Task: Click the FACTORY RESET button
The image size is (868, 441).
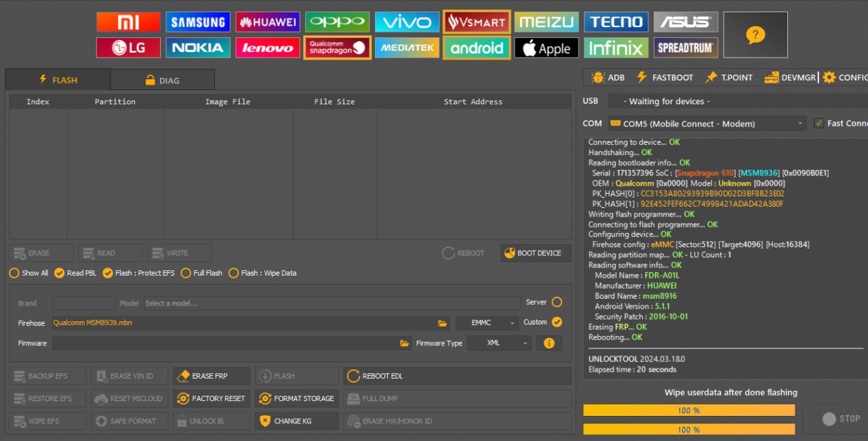Action: coord(211,398)
